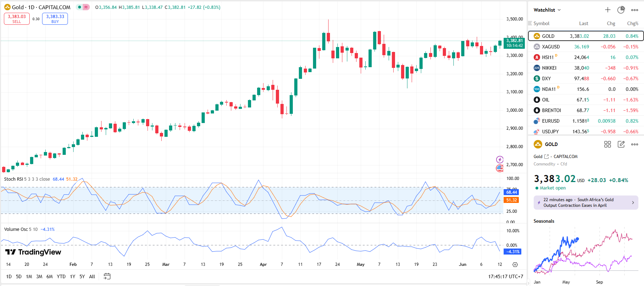Screen dimensions: 644x286
Task: Click the US flag economic event marker
Action: 500,168
